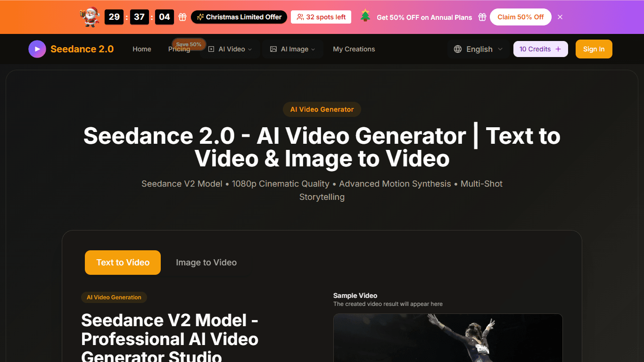
Task: Dismiss the Christmas promo banner
Action: point(560,17)
